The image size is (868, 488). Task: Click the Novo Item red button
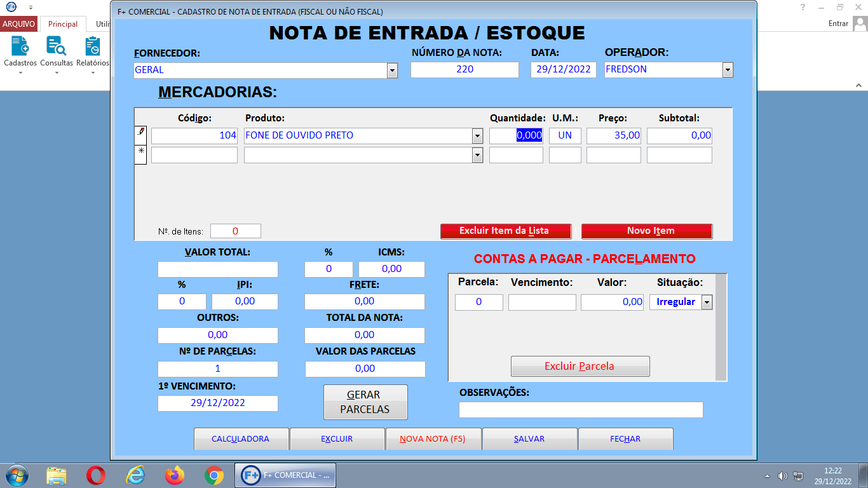point(647,231)
